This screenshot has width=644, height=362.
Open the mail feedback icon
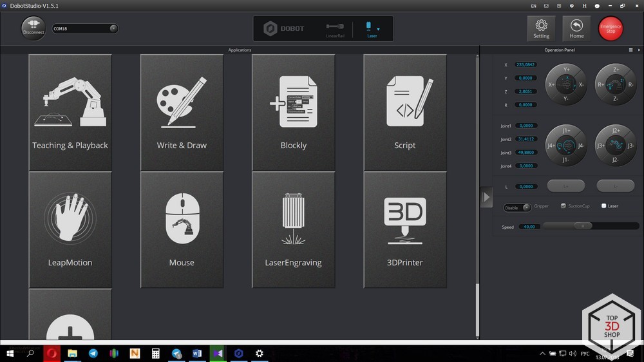tap(546, 6)
